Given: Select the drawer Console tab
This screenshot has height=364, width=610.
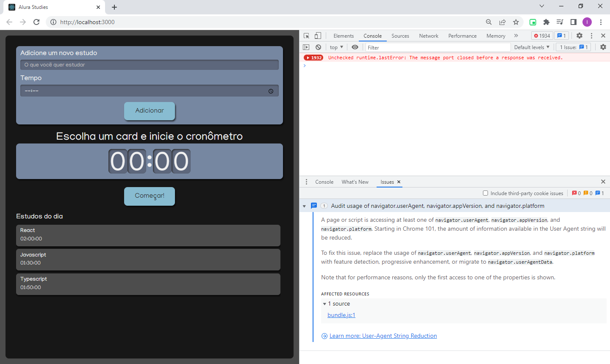Looking at the screenshot, I should tap(324, 182).
